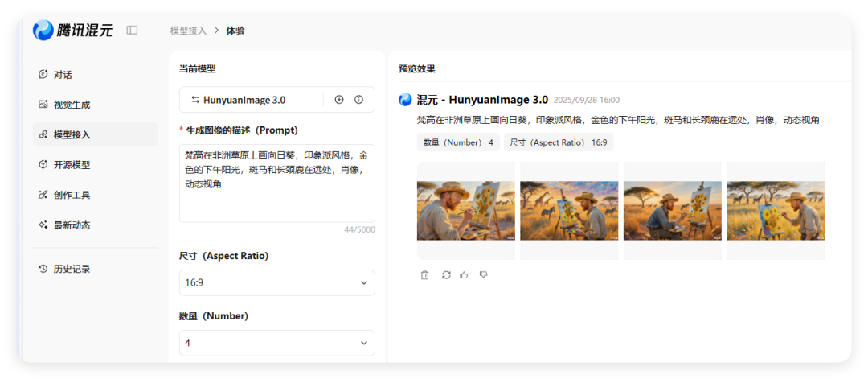Open the first generated Van Gogh thumbnail
The image size is (868, 379).
(x=465, y=210)
